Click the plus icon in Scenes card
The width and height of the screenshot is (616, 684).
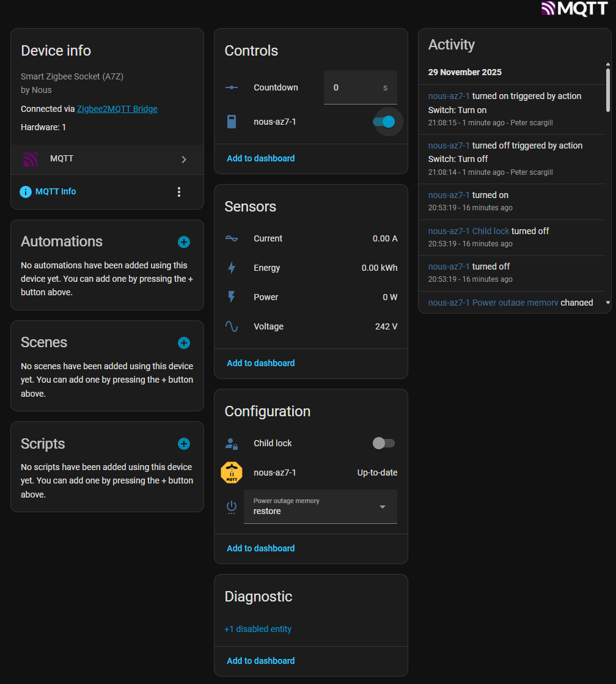184,343
